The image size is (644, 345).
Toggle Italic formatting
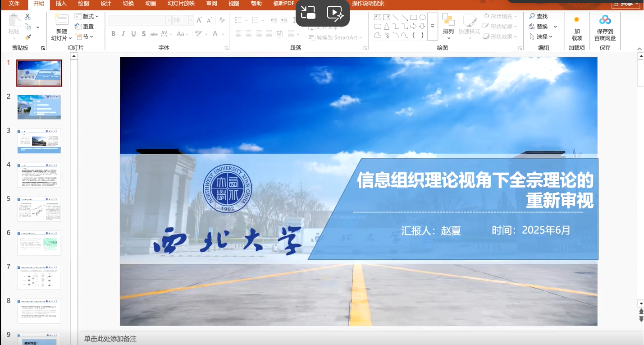[123, 34]
